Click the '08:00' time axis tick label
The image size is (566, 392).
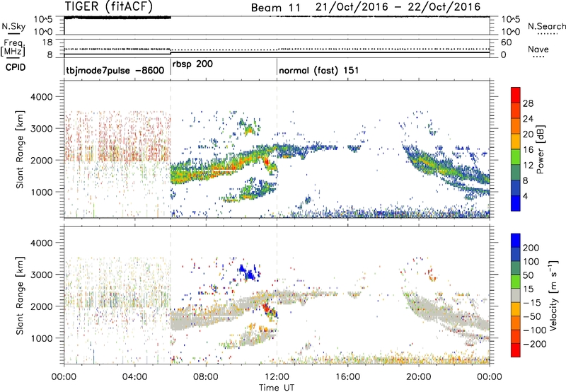(206, 377)
